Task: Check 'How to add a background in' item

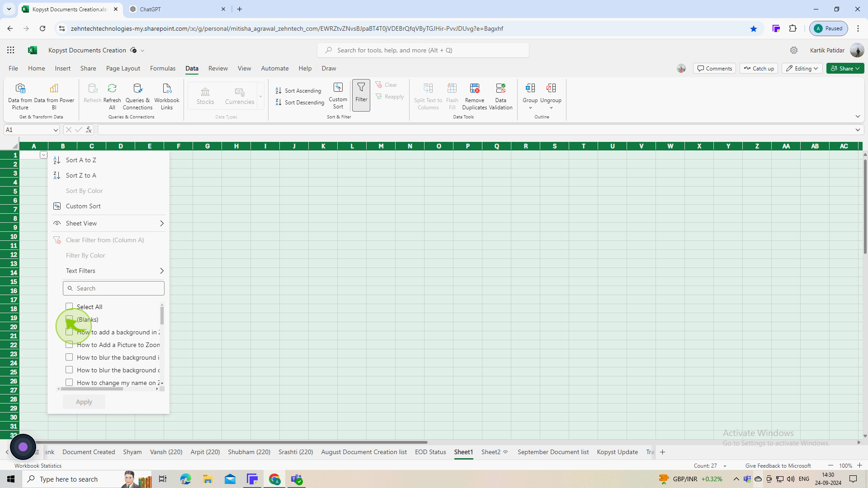Action: (69, 332)
